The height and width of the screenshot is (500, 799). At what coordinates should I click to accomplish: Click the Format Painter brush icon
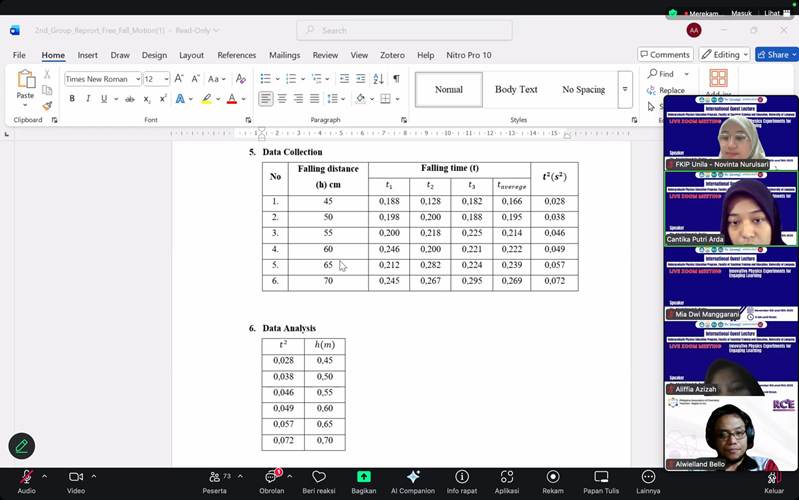coord(47,106)
